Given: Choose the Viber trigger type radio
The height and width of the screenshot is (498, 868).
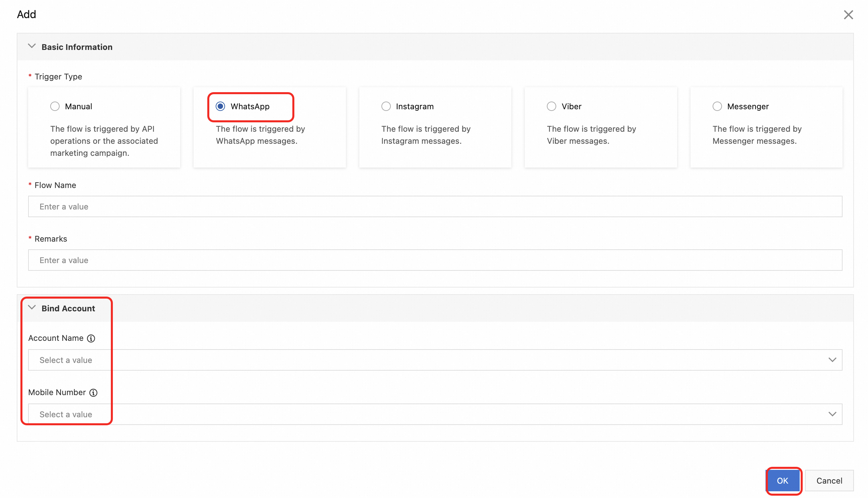Looking at the screenshot, I should tap(551, 106).
